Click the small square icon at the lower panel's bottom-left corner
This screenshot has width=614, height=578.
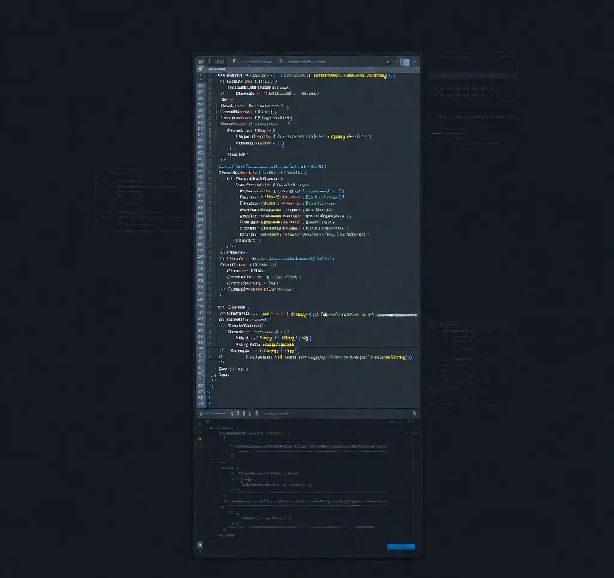pyautogui.click(x=200, y=545)
